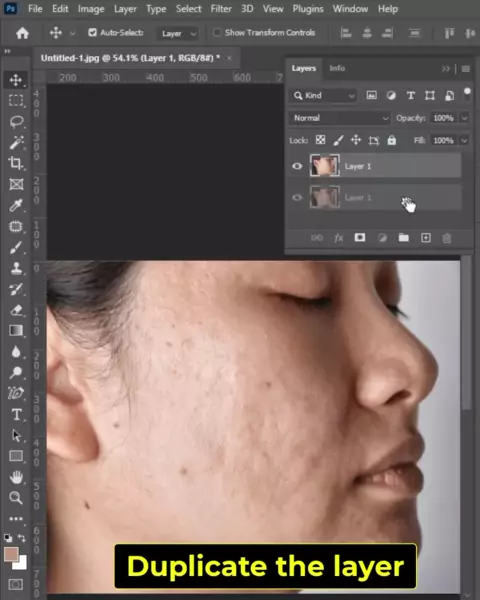Select the Crop tool
This screenshot has height=600, width=480.
[x=16, y=163]
